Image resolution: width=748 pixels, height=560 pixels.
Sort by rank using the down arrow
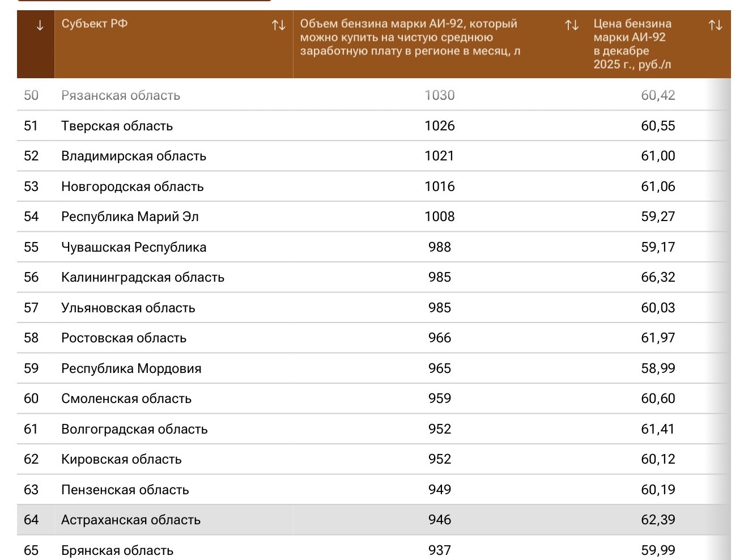point(40,26)
